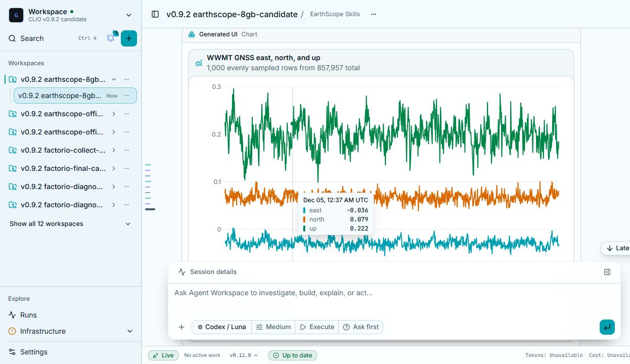Click the v0.9.2 earthscope-8gb-candidate header title
630x364 pixels.
(x=232, y=14)
